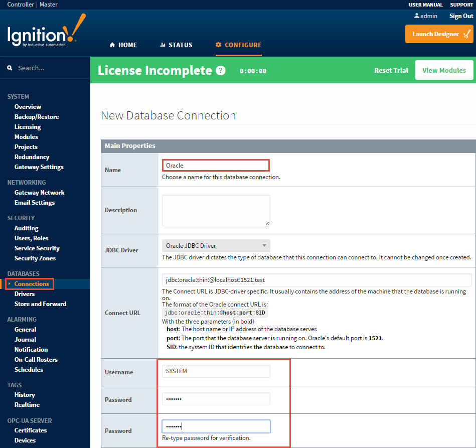Open the Ignition Home page via logo
Viewport: 476px width, 448px height.
pyautogui.click(x=45, y=33)
